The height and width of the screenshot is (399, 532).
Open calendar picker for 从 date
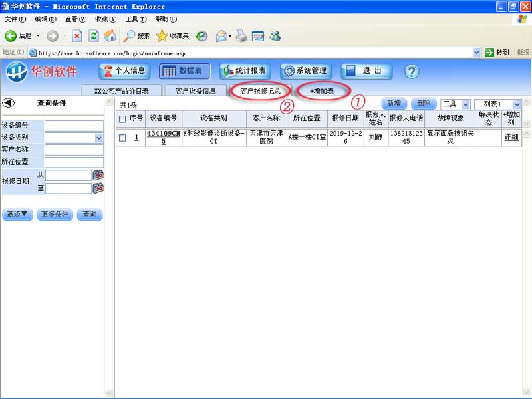[98, 175]
